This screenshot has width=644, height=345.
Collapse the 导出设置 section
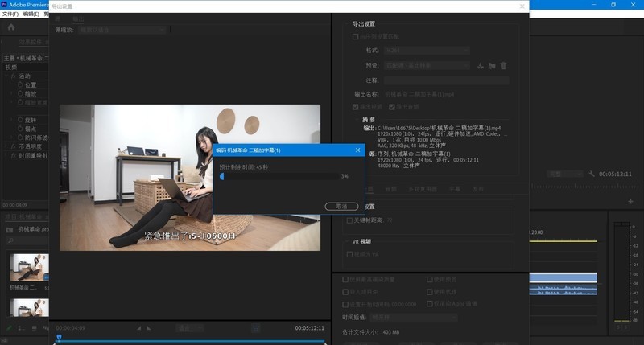(x=346, y=24)
